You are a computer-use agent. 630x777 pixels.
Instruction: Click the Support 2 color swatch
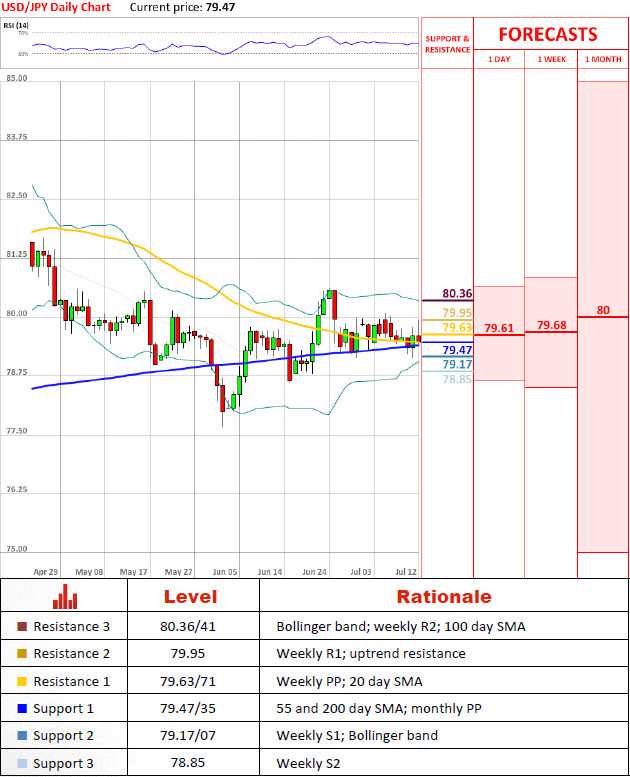[x=22, y=735]
